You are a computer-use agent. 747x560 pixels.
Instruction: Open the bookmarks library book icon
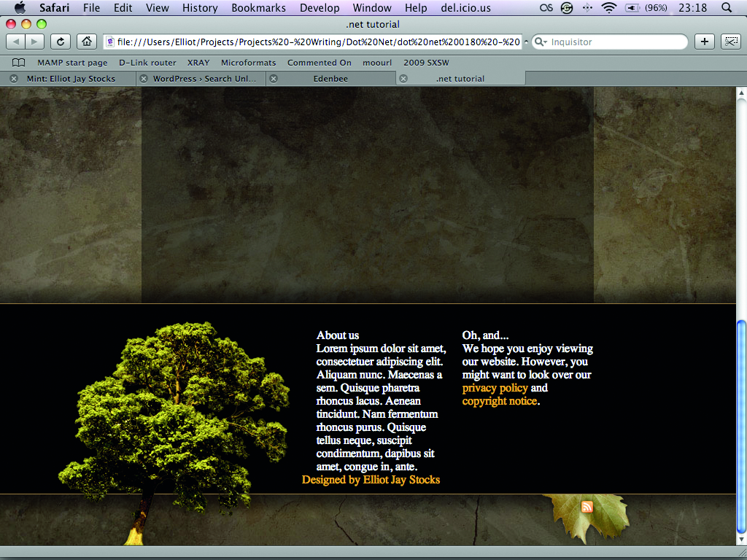tap(18, 63)
